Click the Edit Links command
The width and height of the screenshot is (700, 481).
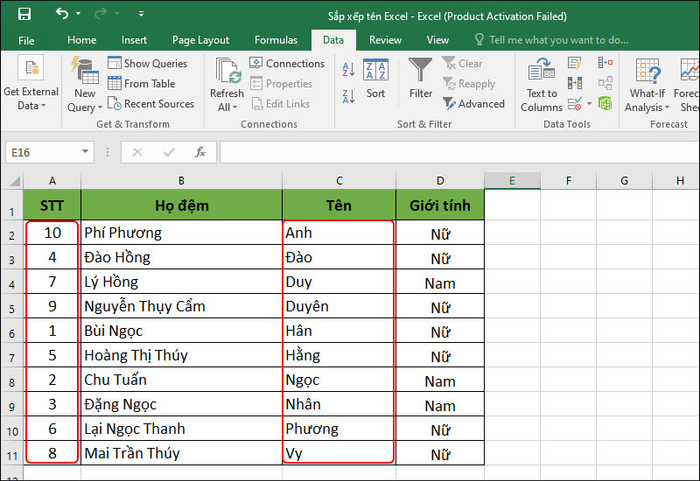[x=280, y=104]
